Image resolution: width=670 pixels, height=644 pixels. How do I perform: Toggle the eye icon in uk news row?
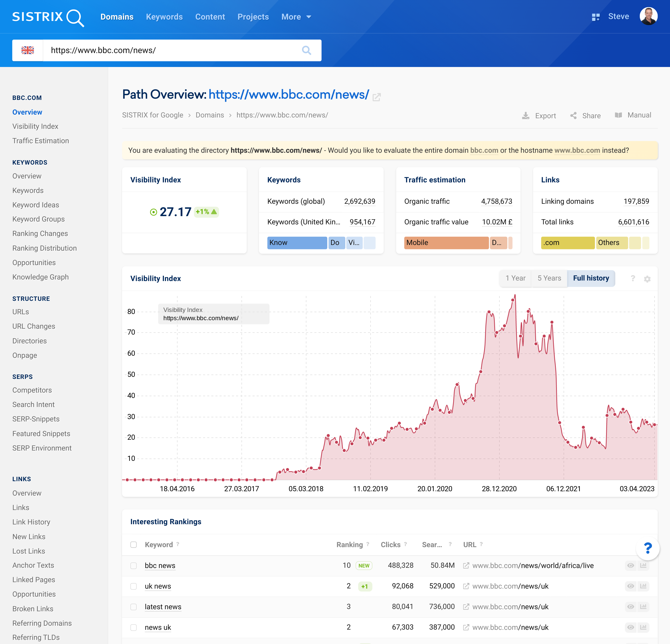pyautogui.click(x=631, y=586)
